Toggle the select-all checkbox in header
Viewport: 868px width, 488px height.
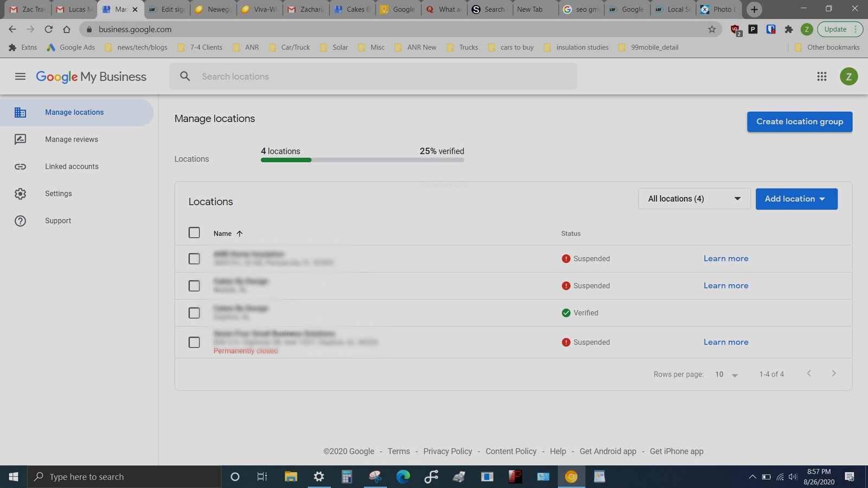click(x=194, y=233)
